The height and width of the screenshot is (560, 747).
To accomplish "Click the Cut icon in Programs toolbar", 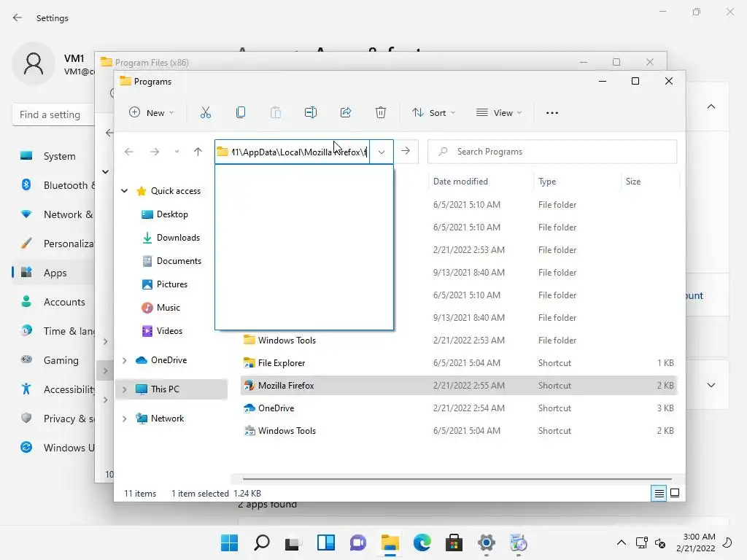I will [205, 113].
